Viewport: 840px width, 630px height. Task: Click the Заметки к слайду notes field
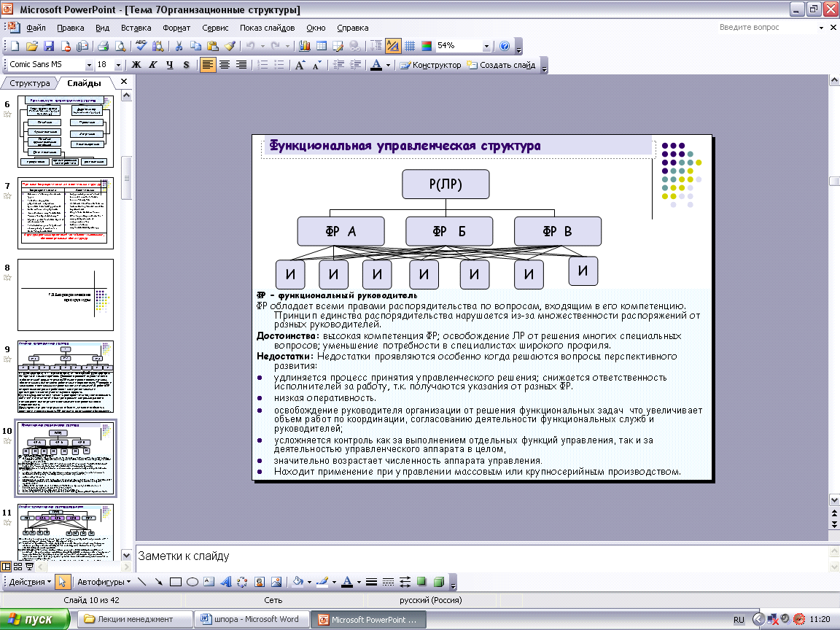pos(482,557)
